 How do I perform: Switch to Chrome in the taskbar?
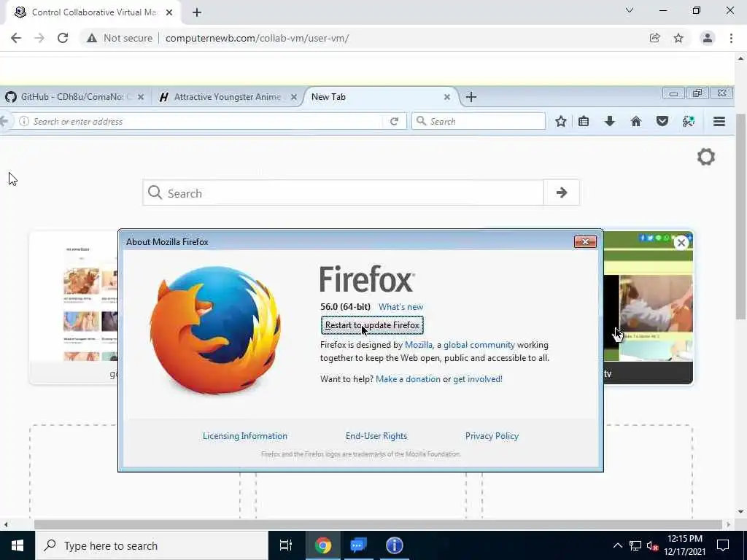323,545
